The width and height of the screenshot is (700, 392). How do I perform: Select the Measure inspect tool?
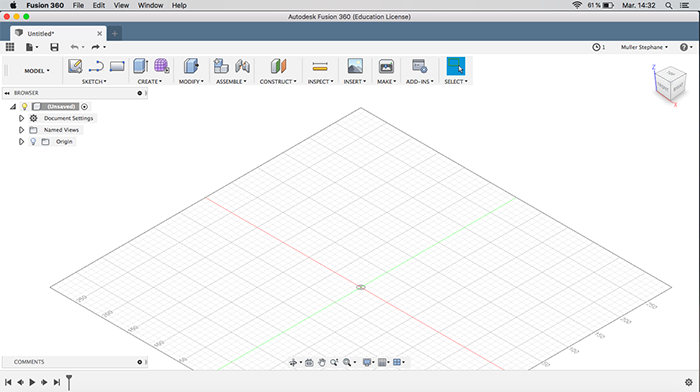pyautogui.click(x=320, y=67)
